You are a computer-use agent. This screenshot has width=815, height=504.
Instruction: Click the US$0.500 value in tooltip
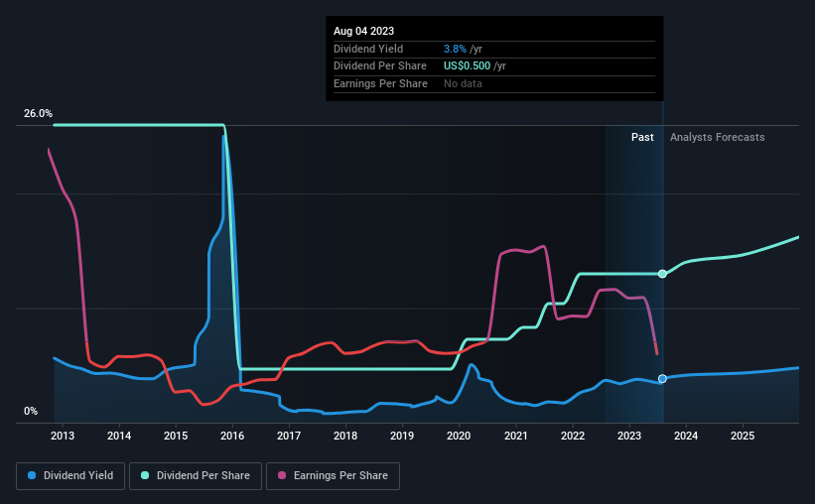coord(467,66)
